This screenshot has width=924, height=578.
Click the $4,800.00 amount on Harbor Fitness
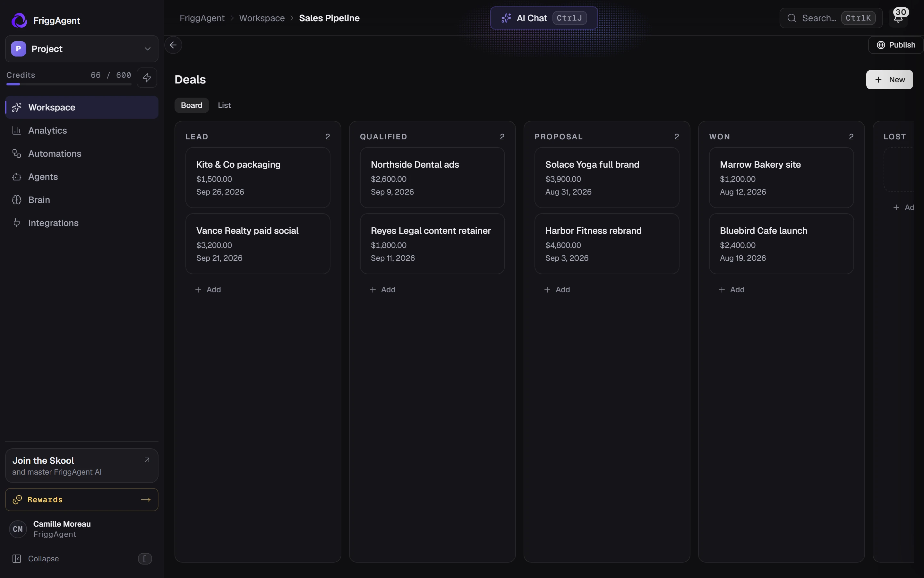[563, 245]
